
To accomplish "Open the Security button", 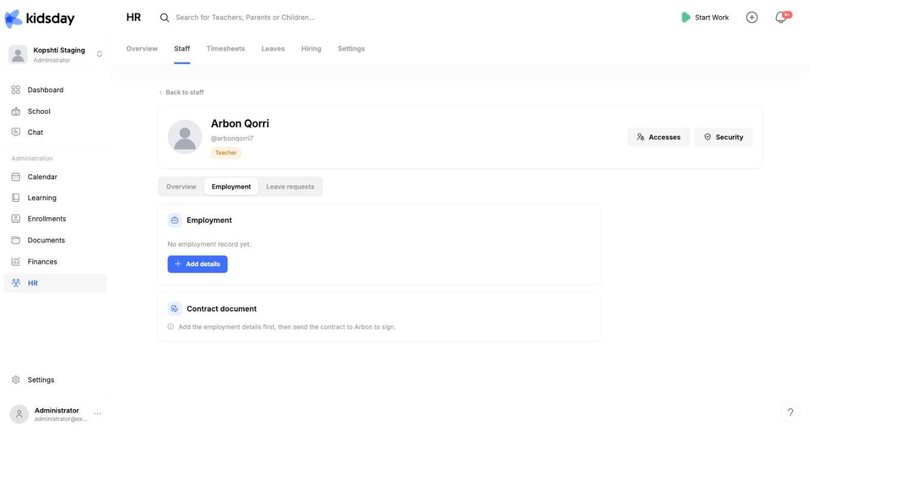I will [x=723, y=137].
